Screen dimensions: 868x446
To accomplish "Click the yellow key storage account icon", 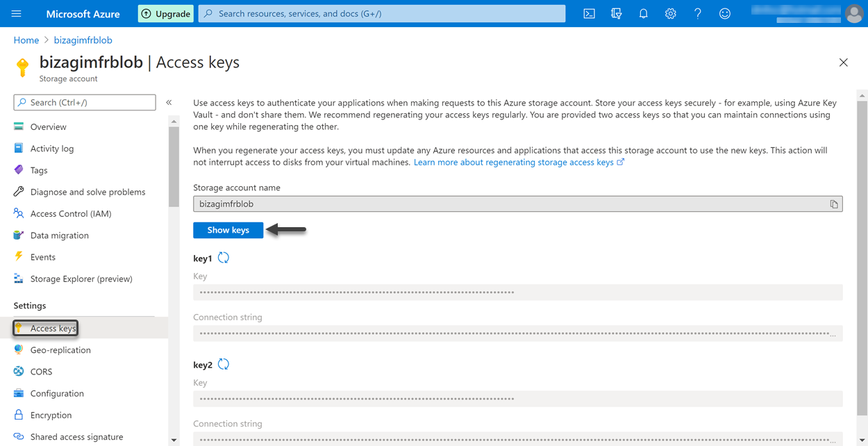I will coord(23,67).
